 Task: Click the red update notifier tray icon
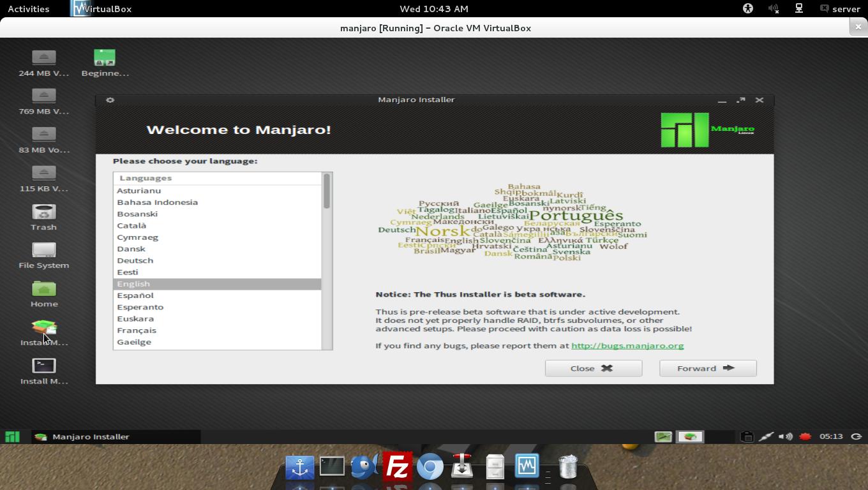click(x=805, y=437)
